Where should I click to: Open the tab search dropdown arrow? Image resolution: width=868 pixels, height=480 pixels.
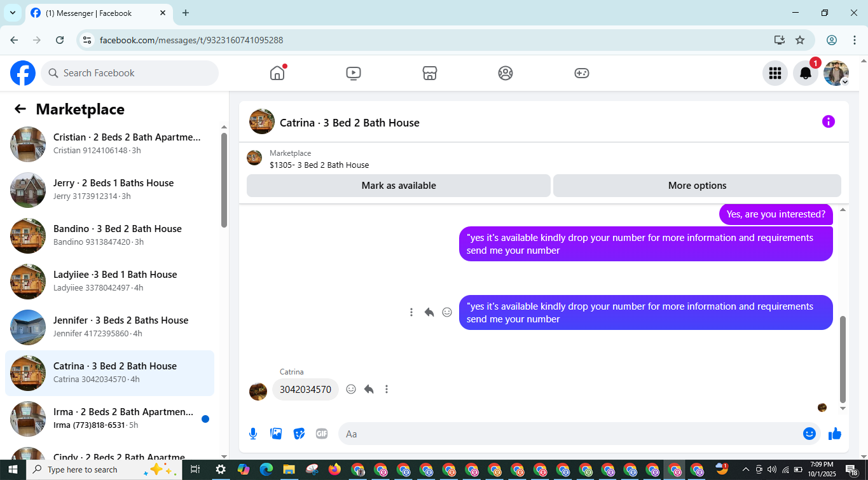(x=12, y=13)
